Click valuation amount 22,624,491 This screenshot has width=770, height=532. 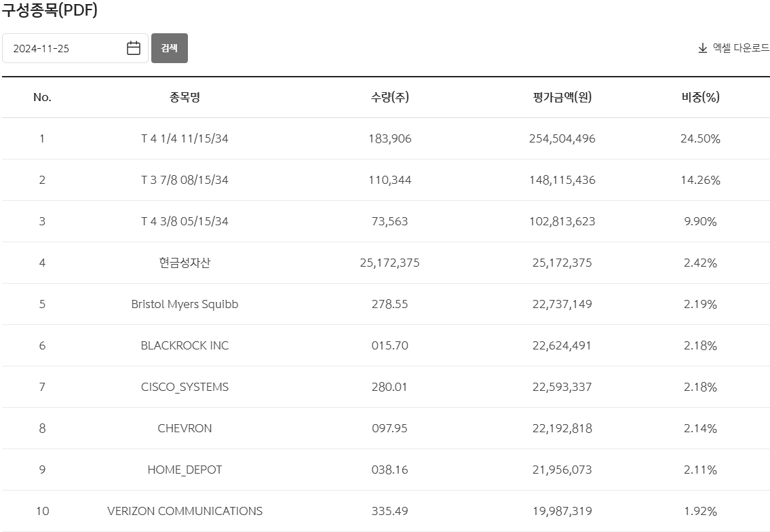pyautogui.click(x=562, y=345)
